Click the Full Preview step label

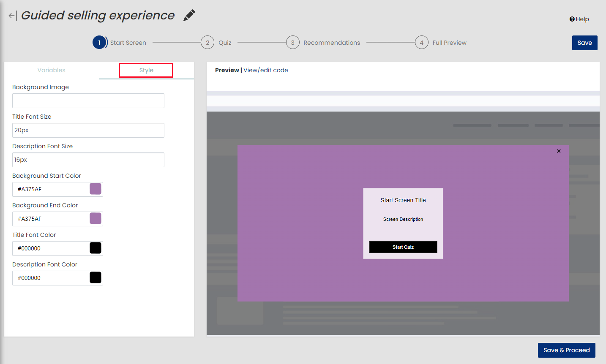(x=450, y=43)
